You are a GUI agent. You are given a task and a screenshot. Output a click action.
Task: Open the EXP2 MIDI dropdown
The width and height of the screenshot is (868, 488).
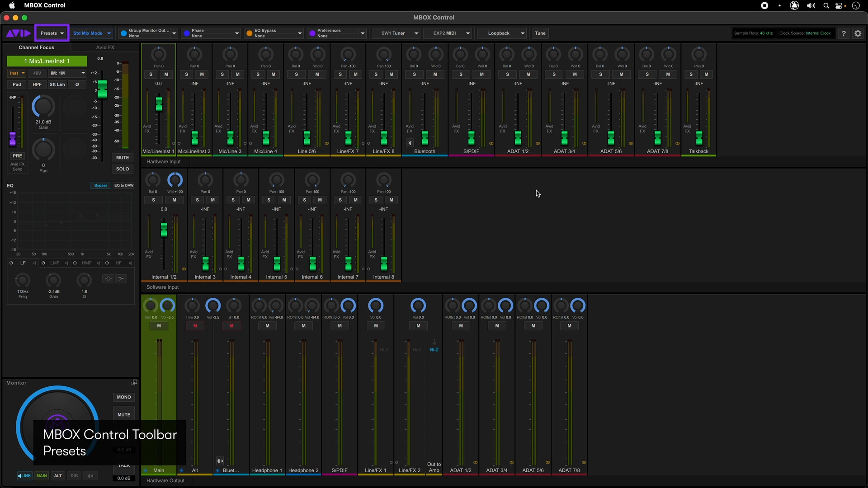[x=448, y=33]
